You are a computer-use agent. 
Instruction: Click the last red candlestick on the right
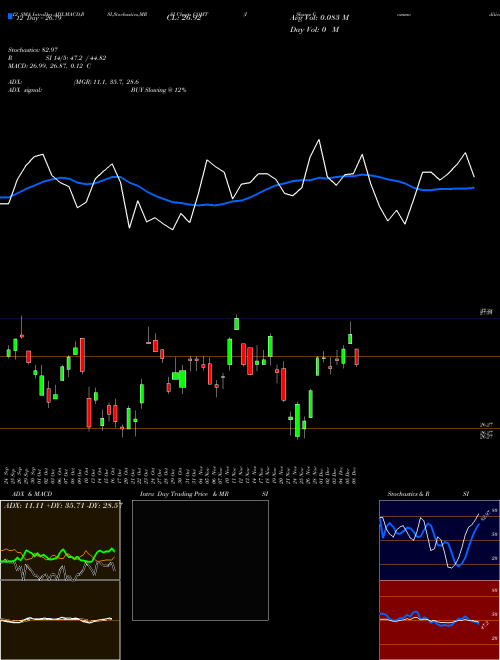[357, 357]
